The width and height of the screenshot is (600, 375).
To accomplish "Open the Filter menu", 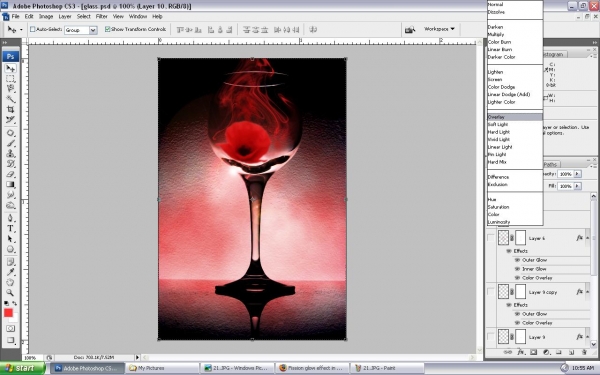I will click(101, 16).
